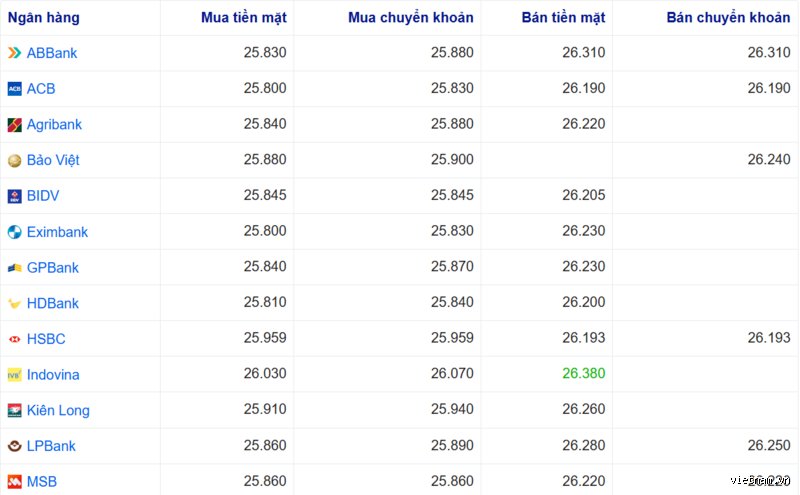
Task: Click the ACB blue logo icon
Action: [14, 89]
